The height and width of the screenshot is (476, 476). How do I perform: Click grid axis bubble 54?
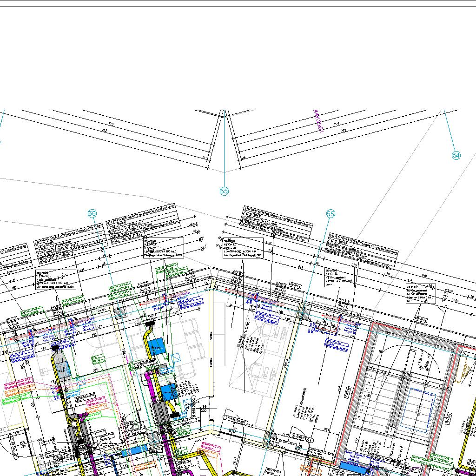(x=456, y=155)
